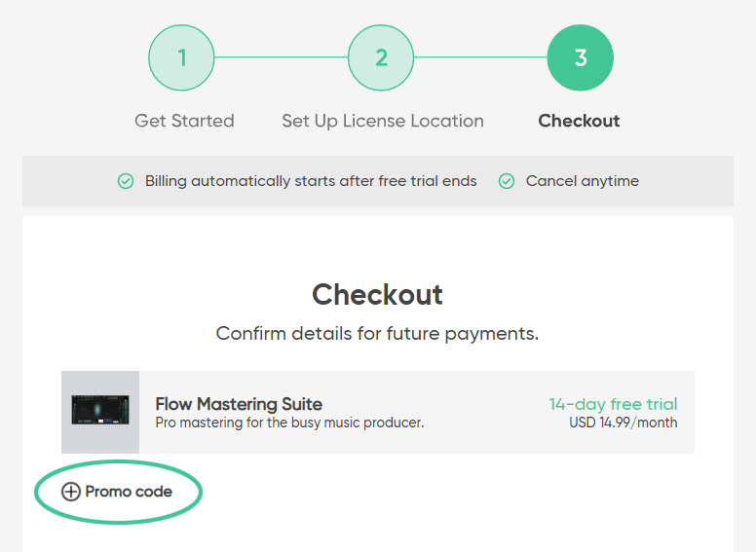756x552 pixels.
Task: Select the Set Up License Location step
Action: click(383, 121)
